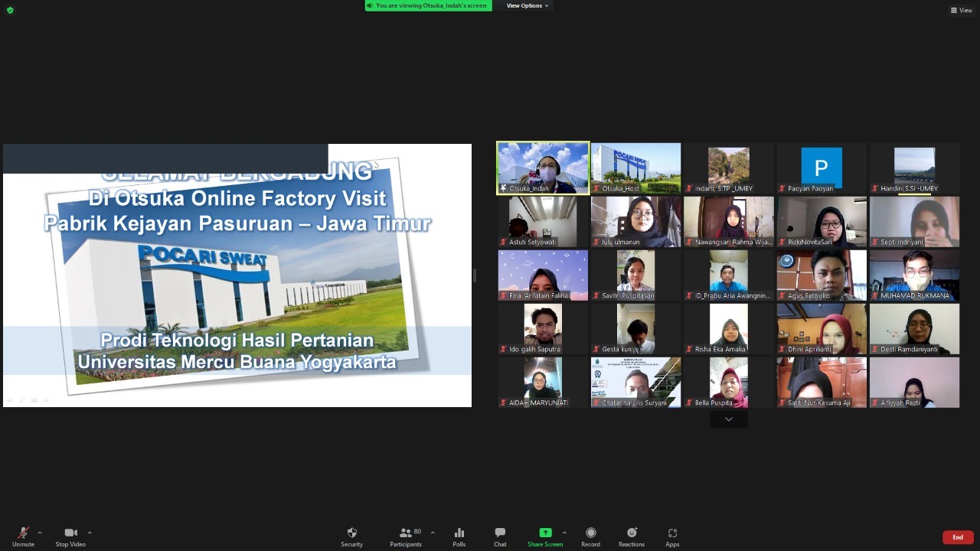
Task: Expand share options arrow beside Share Screen
Action: click(564, 533)
